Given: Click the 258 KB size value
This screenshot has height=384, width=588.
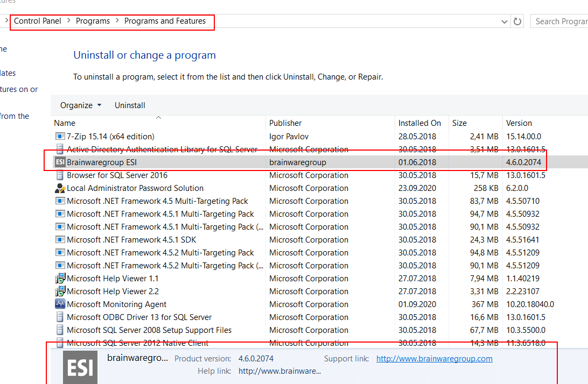Looking at the screenshot, I should 486,188.
